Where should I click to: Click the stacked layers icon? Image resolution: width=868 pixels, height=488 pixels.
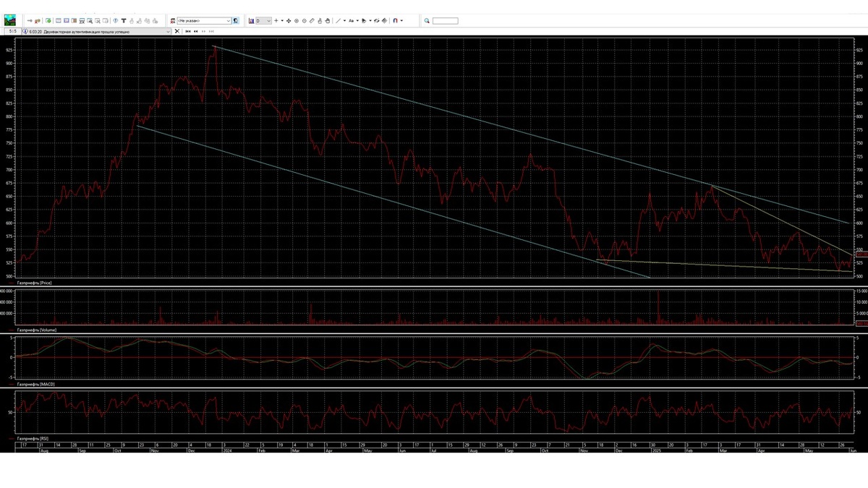click(x=384, y=21)
